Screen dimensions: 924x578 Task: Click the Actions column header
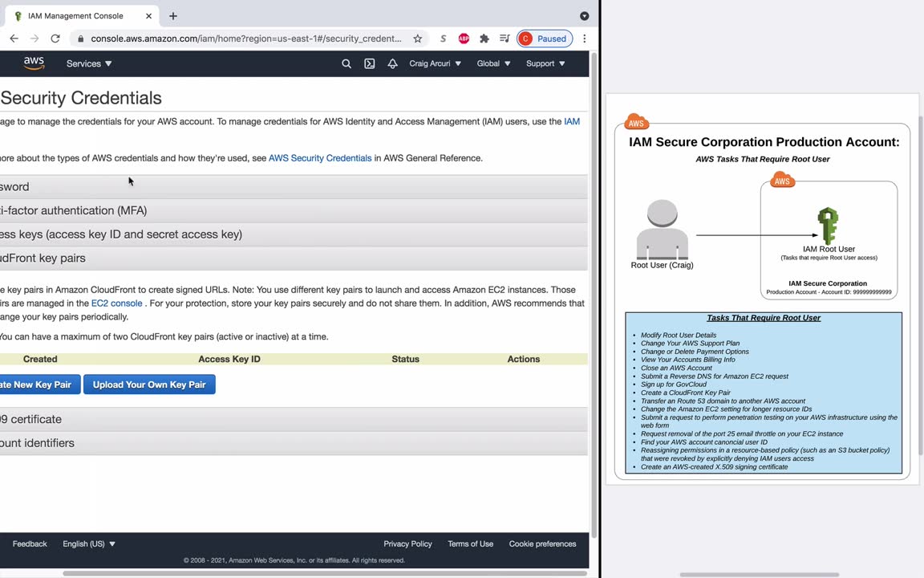523,359
